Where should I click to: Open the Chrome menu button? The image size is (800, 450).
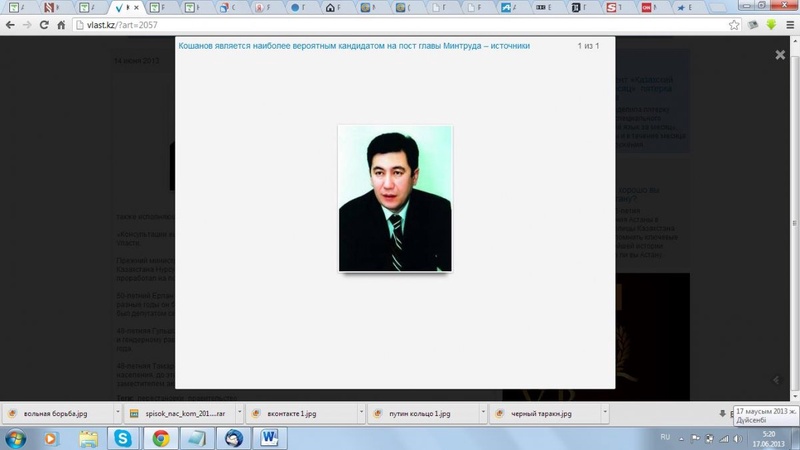tap(789, 25)
